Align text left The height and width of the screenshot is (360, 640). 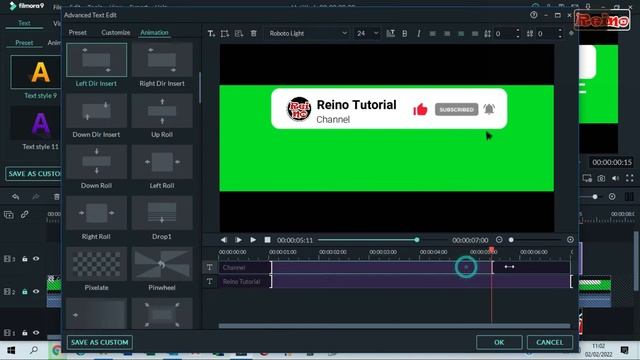(x=433, y=33)
